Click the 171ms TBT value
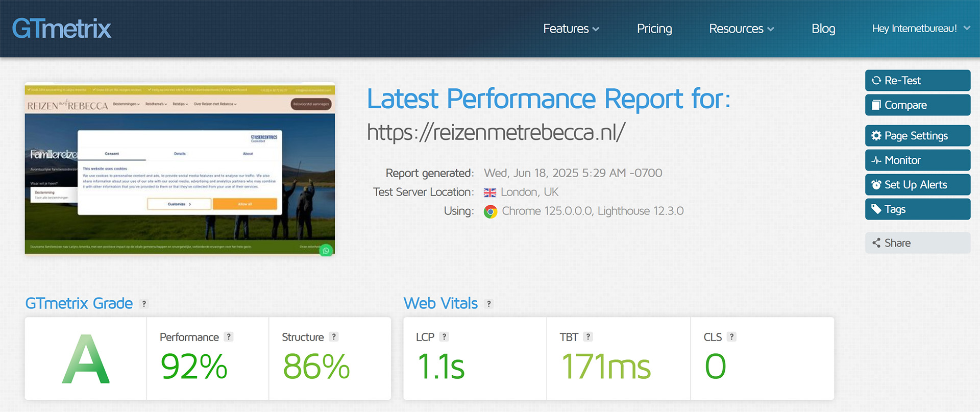 coord(606,367)
